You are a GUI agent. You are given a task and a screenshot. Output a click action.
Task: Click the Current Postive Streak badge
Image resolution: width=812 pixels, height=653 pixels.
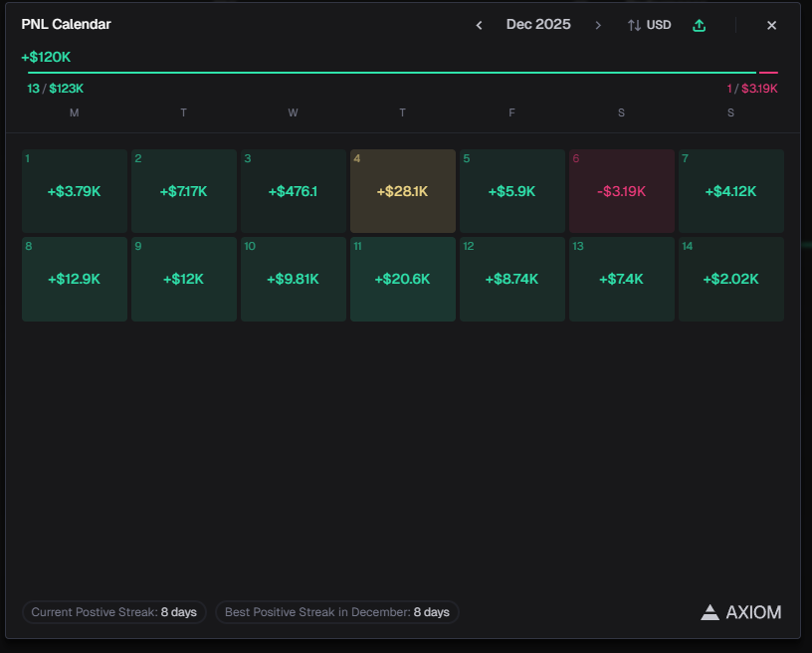click(113, 612)
